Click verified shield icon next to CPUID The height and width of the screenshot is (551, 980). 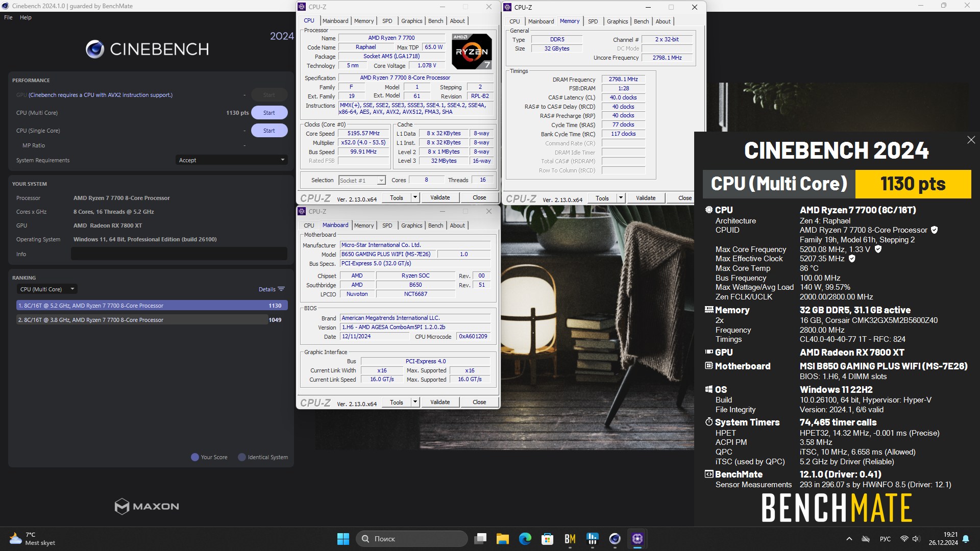coord(934,230)
